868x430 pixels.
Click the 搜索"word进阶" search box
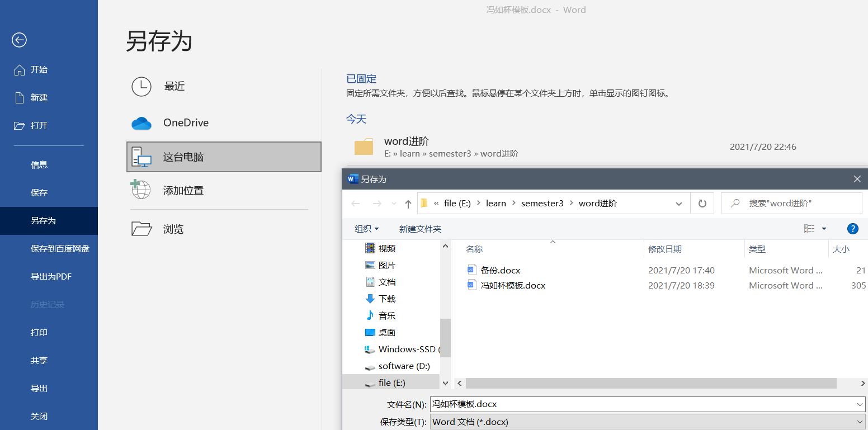(791, 204)
